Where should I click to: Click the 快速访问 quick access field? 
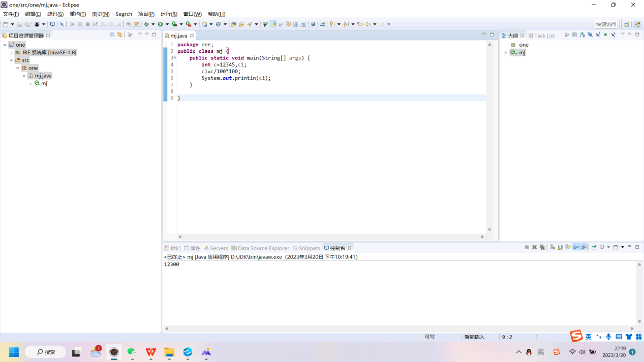[x=606, y=24]
